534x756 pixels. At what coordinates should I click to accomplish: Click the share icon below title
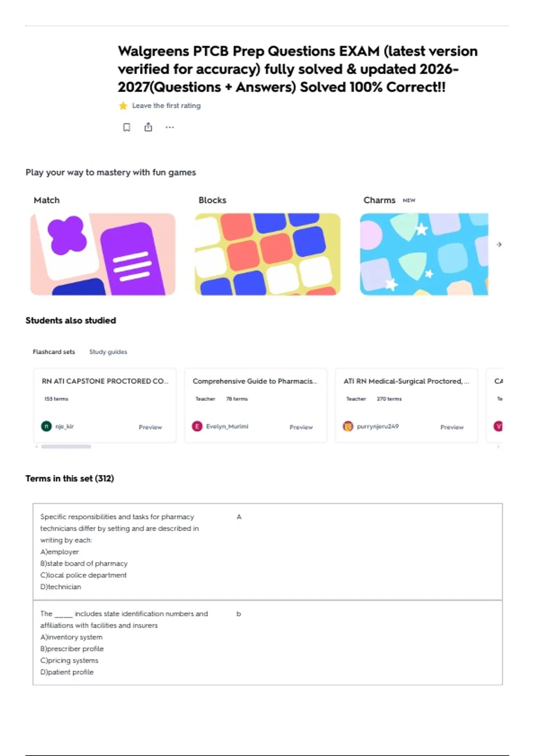[x=148, y=127]
